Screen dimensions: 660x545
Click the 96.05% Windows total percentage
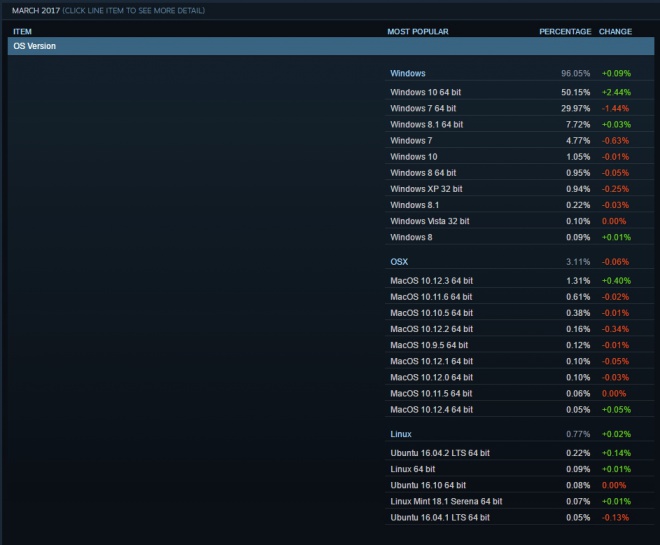click(575, 73)
